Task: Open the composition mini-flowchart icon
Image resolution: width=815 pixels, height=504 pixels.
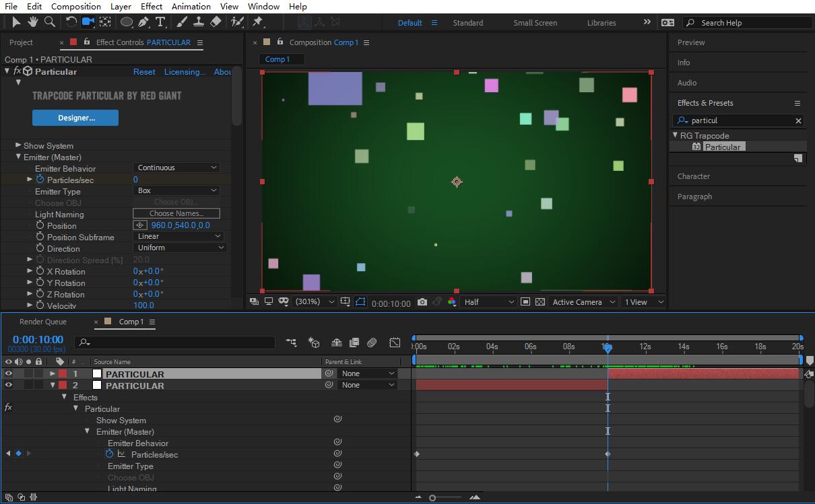Action: click(291, 343)
